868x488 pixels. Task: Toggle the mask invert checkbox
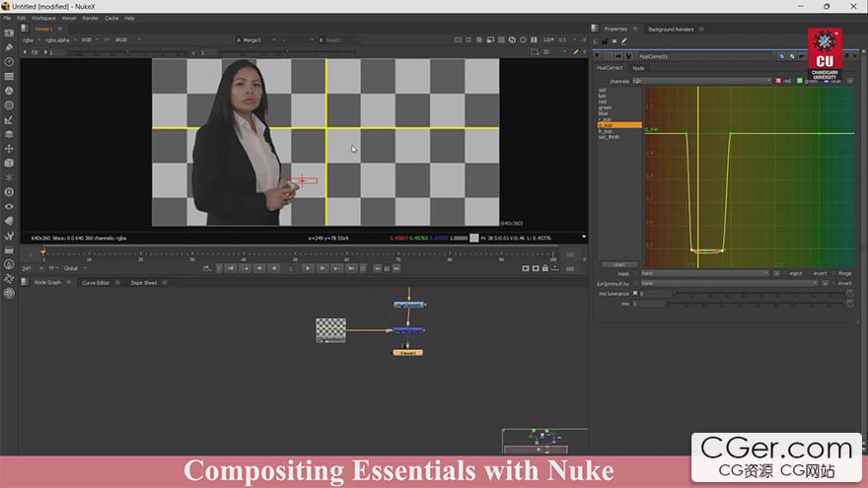coord(810,273)
